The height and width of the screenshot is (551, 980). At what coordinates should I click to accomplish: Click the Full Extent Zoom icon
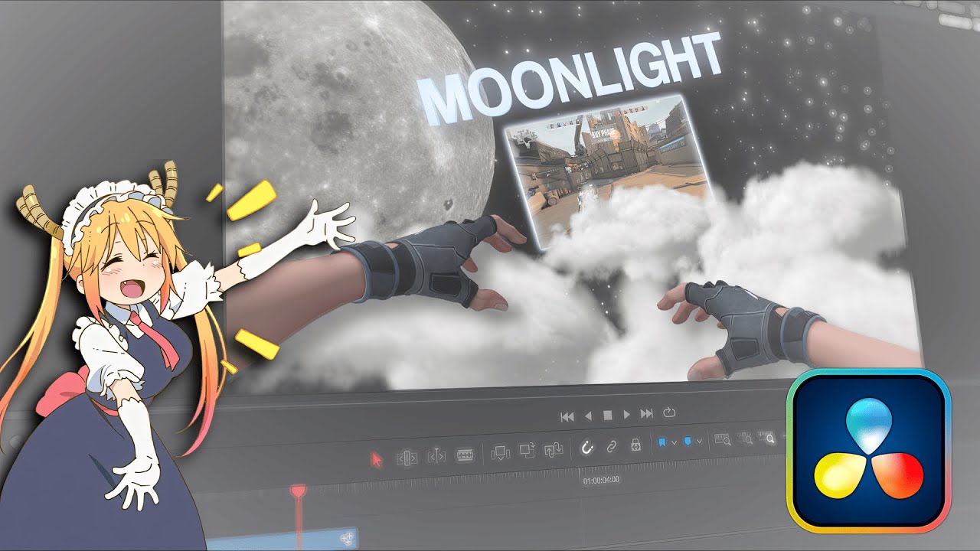[x=722, y=439]
